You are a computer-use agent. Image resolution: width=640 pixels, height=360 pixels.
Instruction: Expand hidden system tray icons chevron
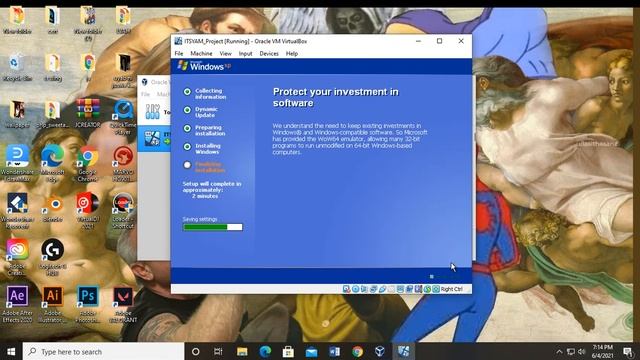pos(559,351)
